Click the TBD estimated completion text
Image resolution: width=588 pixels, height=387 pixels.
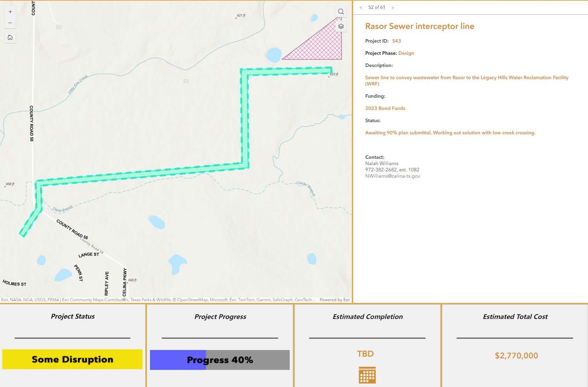click(x=365, y=354)
